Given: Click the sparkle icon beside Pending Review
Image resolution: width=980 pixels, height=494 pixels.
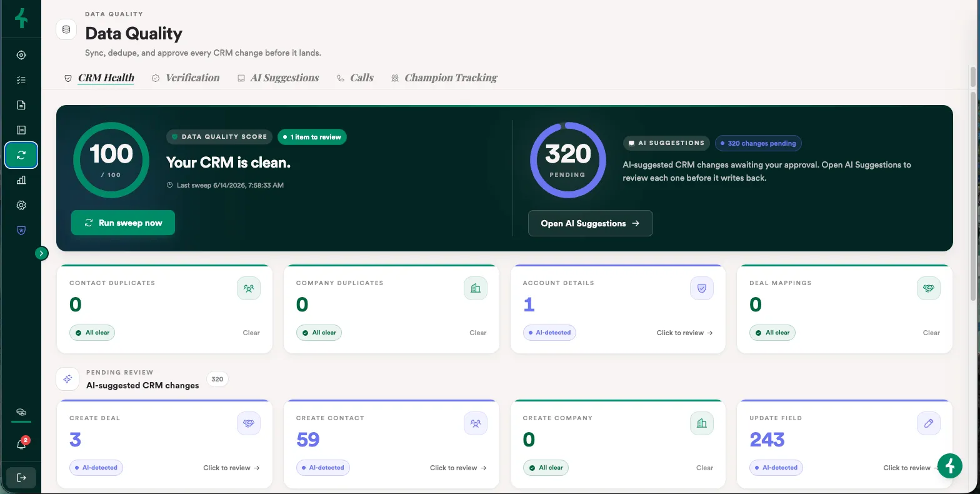Looking at the screenshot, I should [x=67, y=379].
